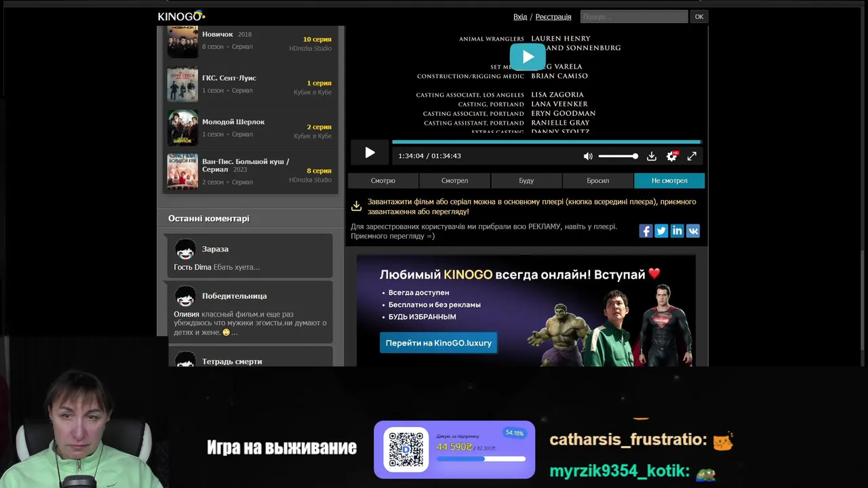Screen dimensions: 868x488
Task: Click the OK search button
Action: 699,16
